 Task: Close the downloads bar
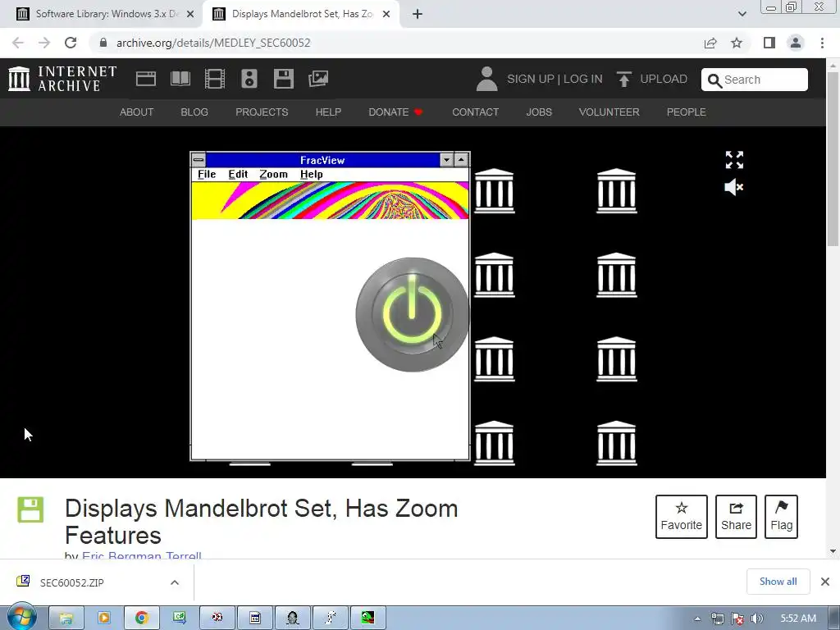coord(825,582)
